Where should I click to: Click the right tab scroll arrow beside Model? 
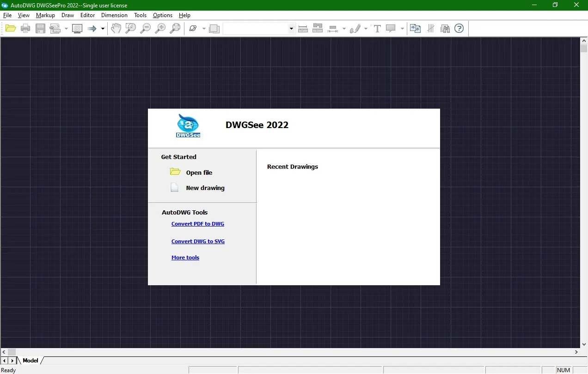pyautogui.click(x=12, y=361)
